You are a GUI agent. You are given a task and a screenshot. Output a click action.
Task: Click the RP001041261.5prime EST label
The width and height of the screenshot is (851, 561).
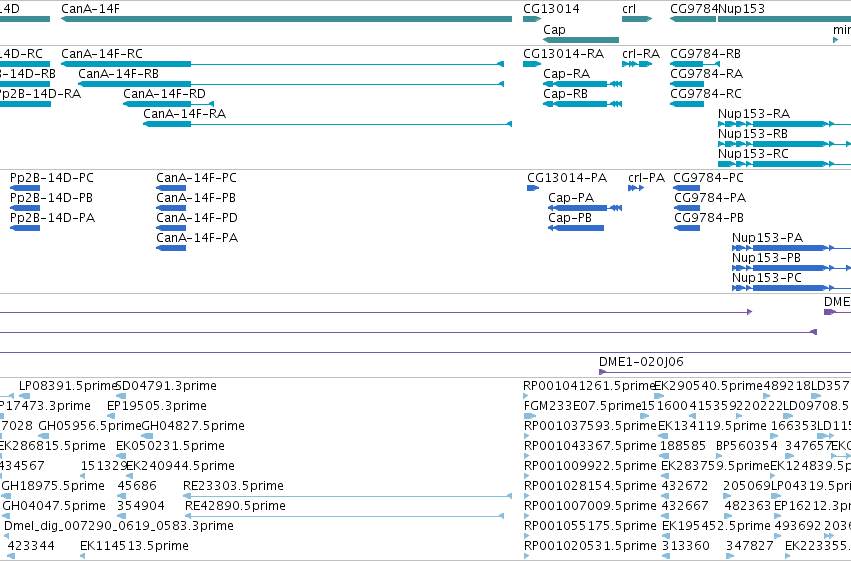point(589,386)
